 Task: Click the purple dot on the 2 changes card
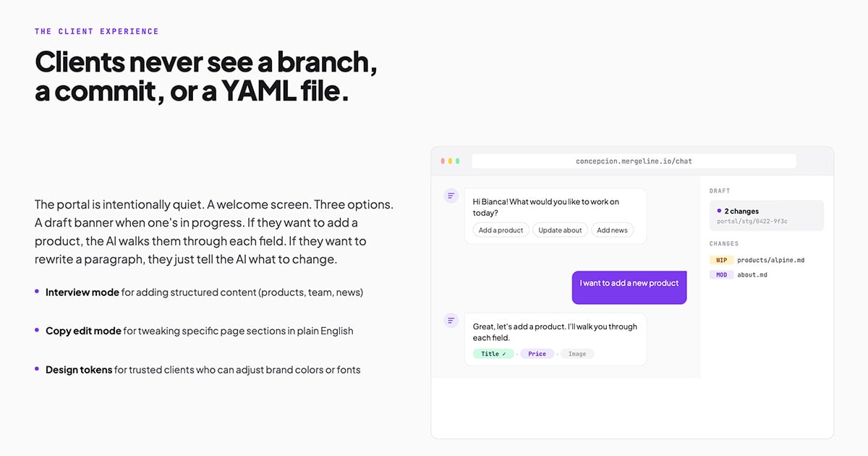point(719,211)
